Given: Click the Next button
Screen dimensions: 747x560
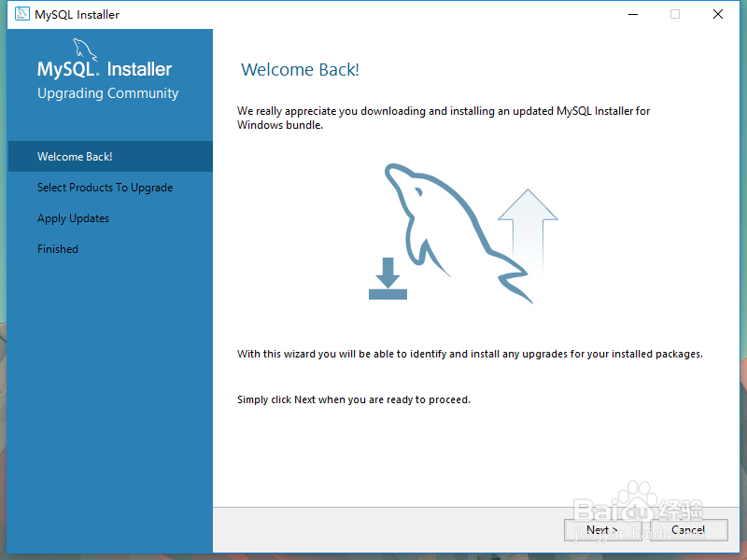Looking at the screenshot, I should tap(602, 529).
